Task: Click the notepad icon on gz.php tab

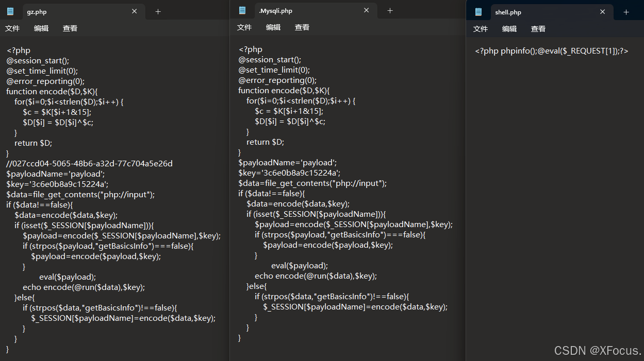Action: tap(10, 11)
